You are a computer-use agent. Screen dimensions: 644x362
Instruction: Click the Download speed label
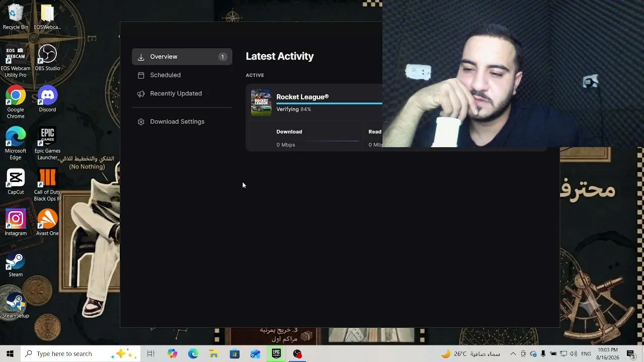(x=289, y=132)
